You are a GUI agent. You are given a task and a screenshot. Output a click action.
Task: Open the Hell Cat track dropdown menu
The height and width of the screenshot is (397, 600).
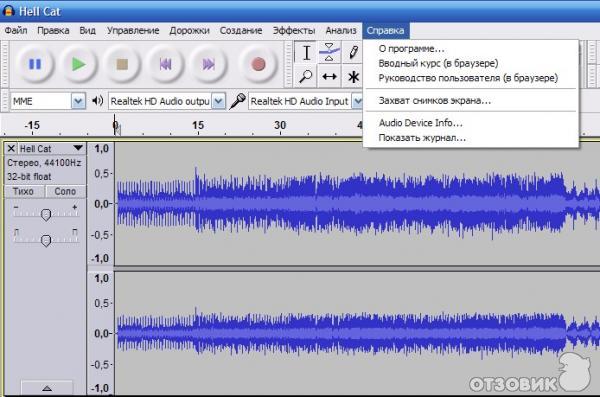[x=78, y=148]
